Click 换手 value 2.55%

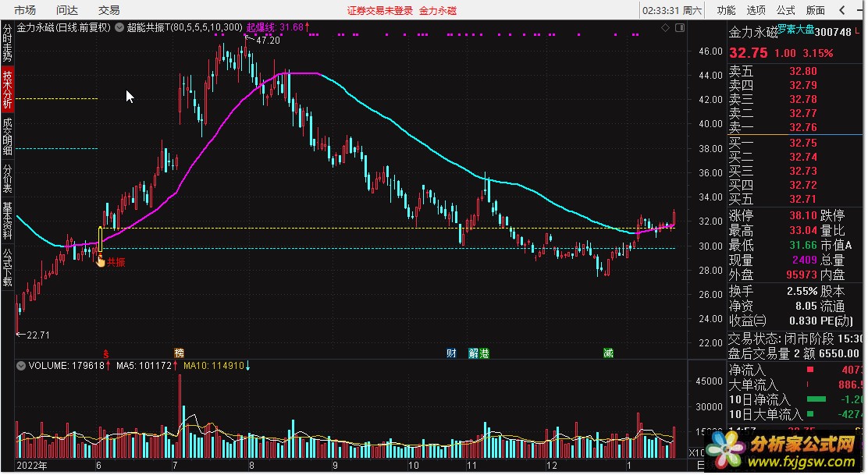pos(802,291)
